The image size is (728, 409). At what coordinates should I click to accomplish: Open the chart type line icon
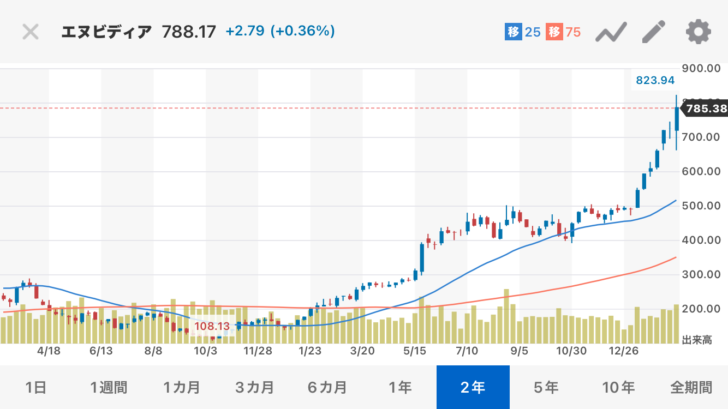pyautogui.click(x=610, y=32)
